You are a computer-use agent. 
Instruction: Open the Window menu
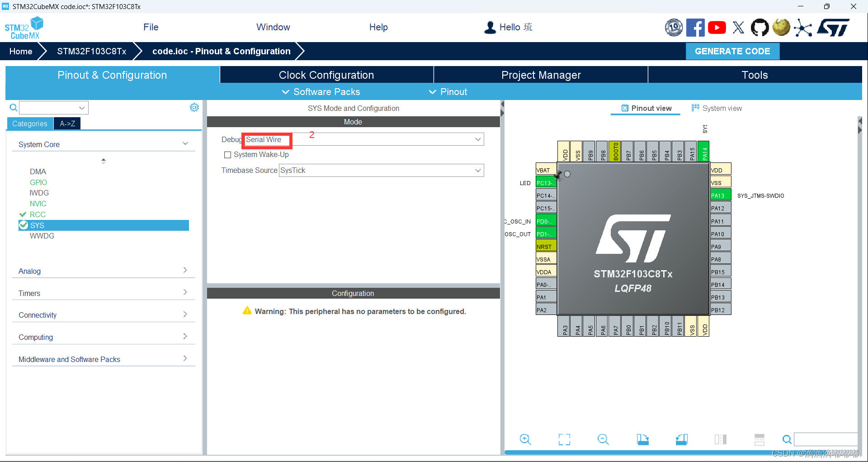click(x=274, y=27)
